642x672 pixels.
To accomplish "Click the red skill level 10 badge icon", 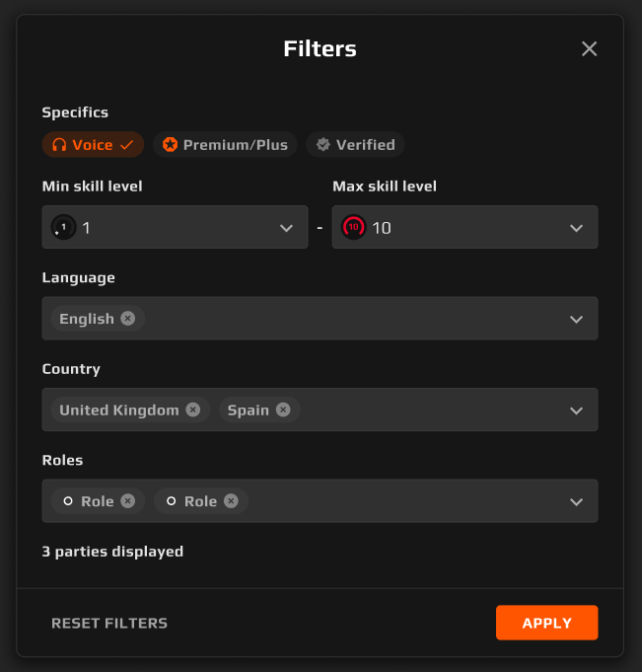I will [353, 227].
